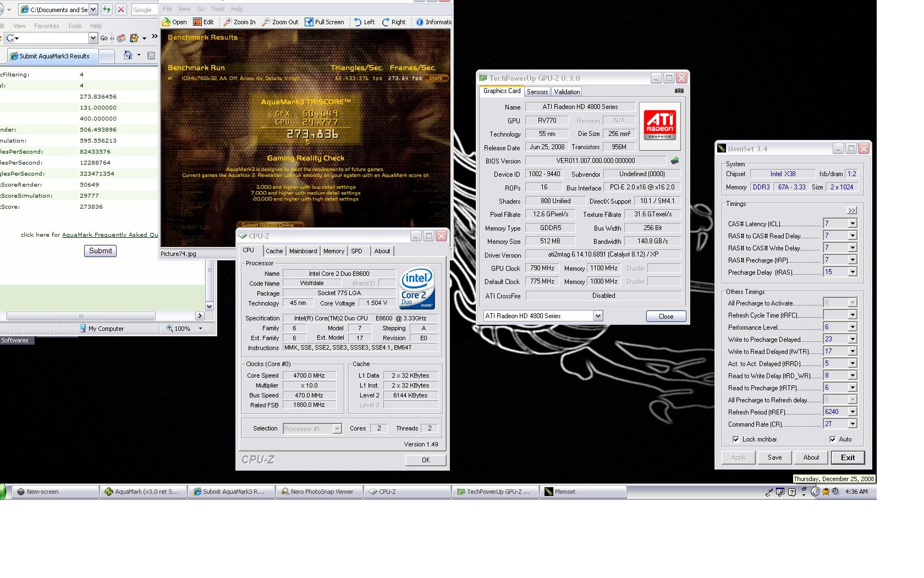
Task: Click the language bar help icon
Action: click(x=792, y=492)
